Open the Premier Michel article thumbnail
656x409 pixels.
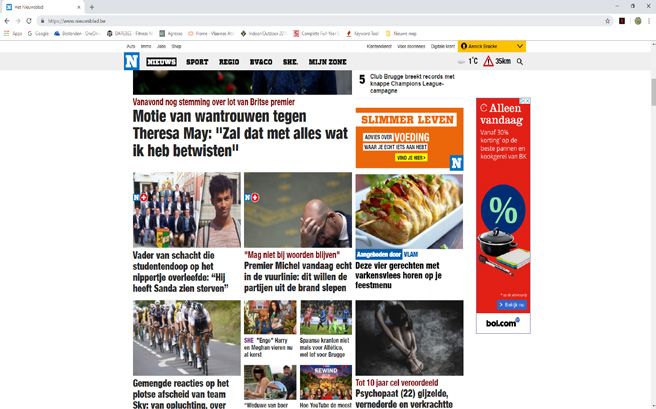point(298,210)
